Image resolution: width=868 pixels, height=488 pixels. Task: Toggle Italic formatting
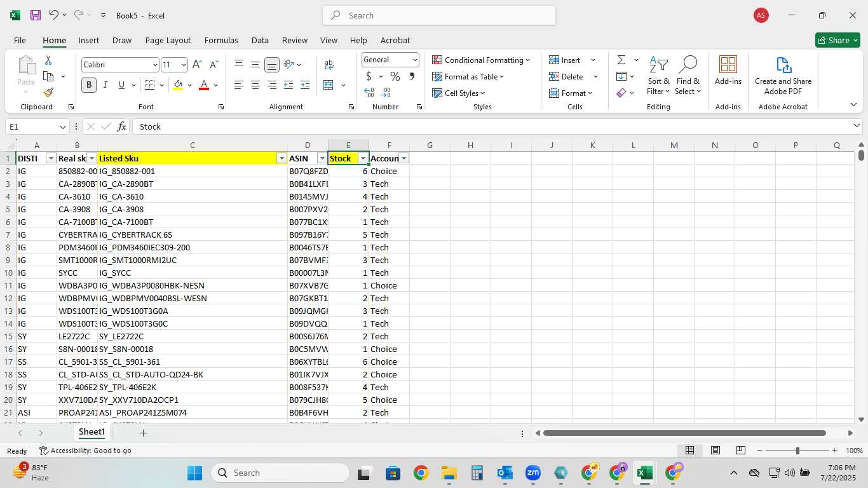105,85
